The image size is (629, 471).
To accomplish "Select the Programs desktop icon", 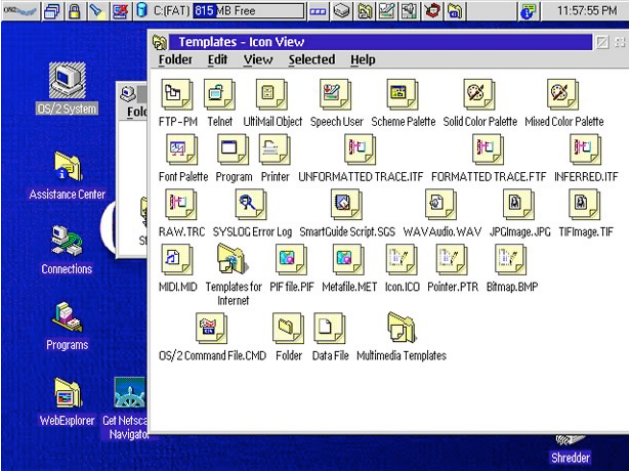I will coord(67,317).
